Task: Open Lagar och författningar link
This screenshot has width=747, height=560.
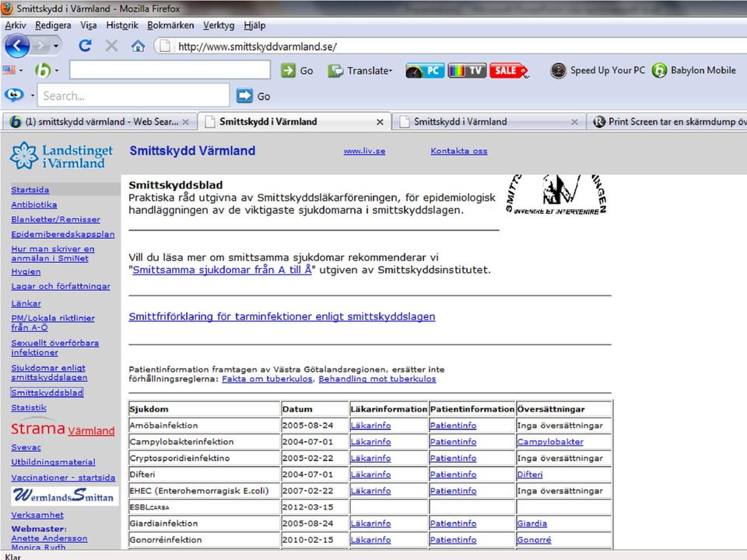Action: (61, 286)
